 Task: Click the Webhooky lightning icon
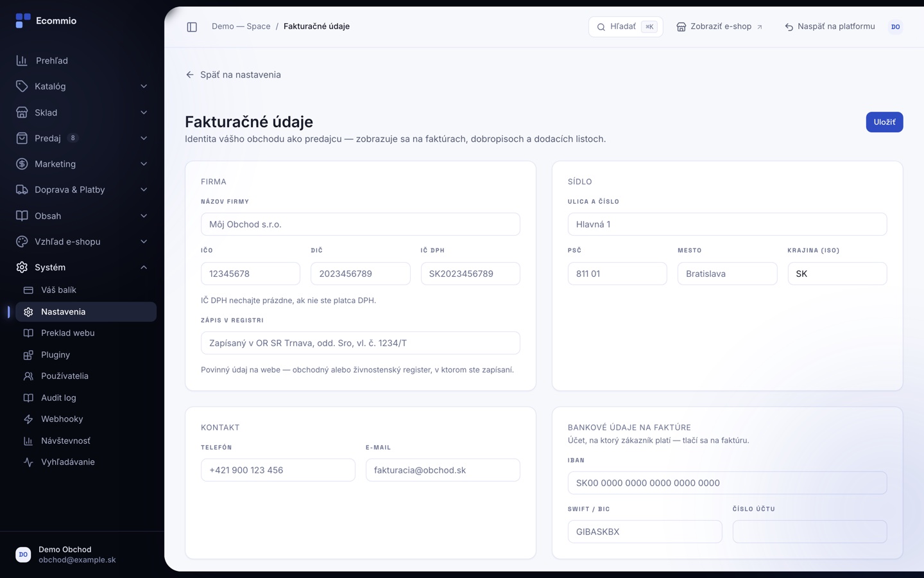[x=28, y=419]
